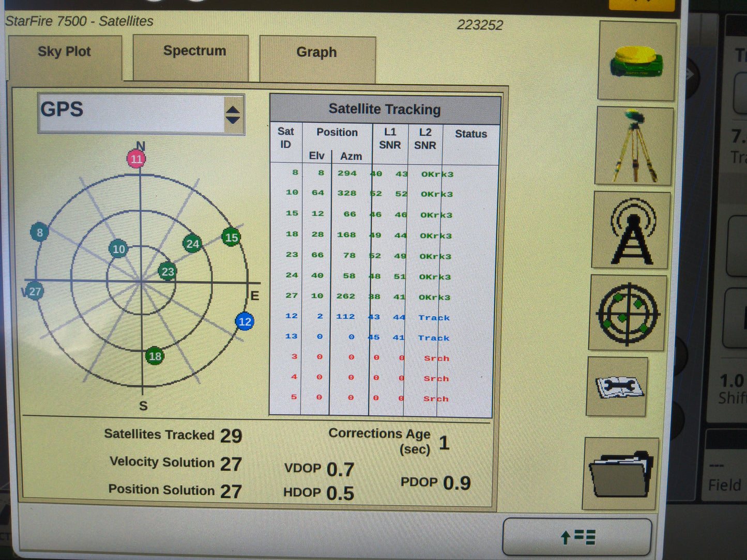Viewport: 747px width, 560px height.
Task: Select satellite 11 marker on sky plot
Action: [136, 159]
